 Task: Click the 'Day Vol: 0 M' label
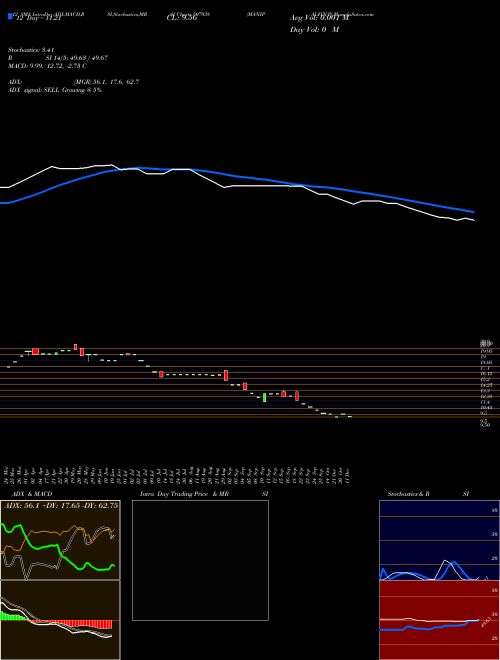[314, 30]
